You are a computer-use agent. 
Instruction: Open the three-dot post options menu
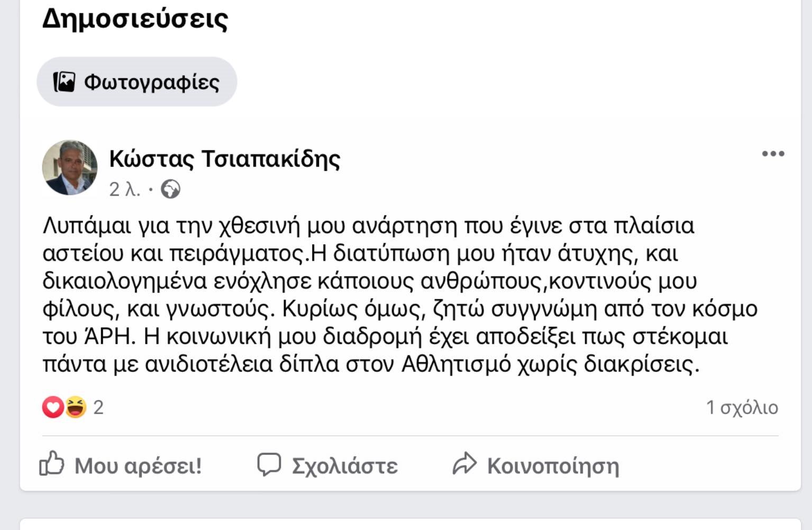click(x=773, y=154)
